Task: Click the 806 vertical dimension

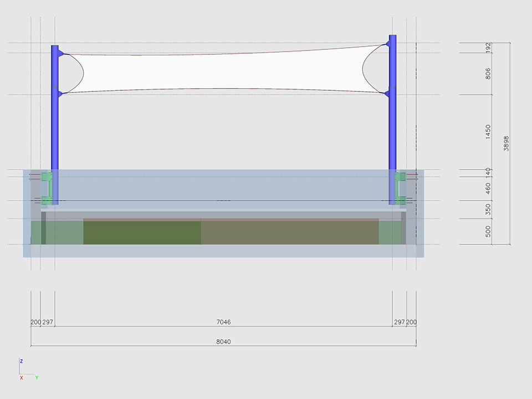Action: tap(488, 74)
